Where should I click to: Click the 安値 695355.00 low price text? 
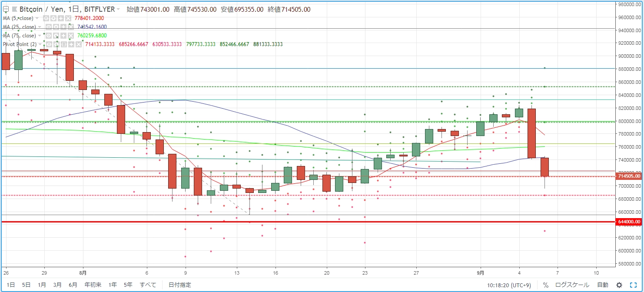[242, 9]
